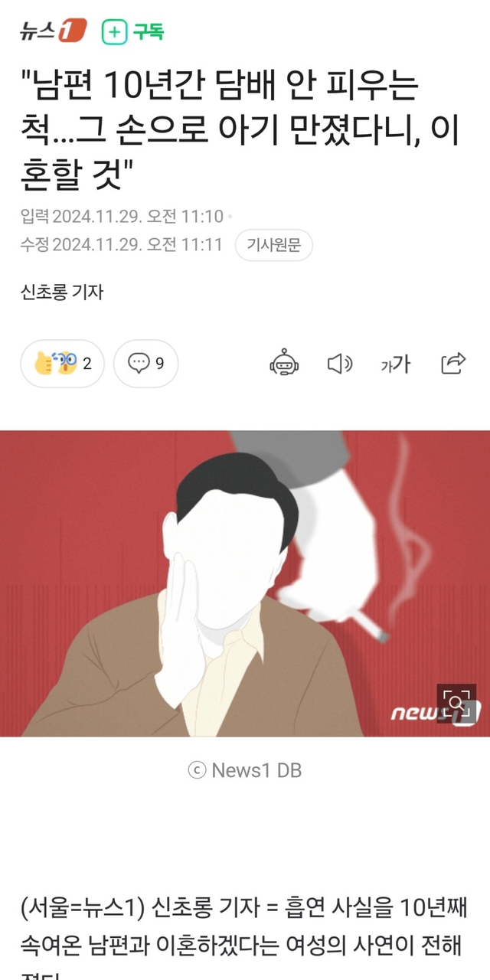Viewport: 490px width, 980px height.
Task: Enlarge image with magnifier icon
Action: tap(456, 703)
